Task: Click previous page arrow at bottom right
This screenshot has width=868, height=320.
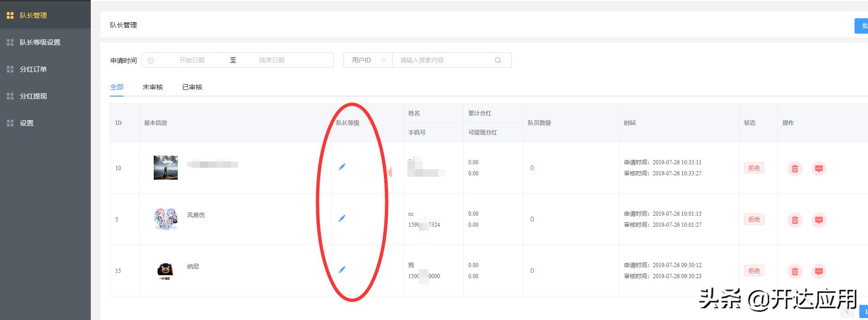Action: pyautogui.click(x=847, y=312)
